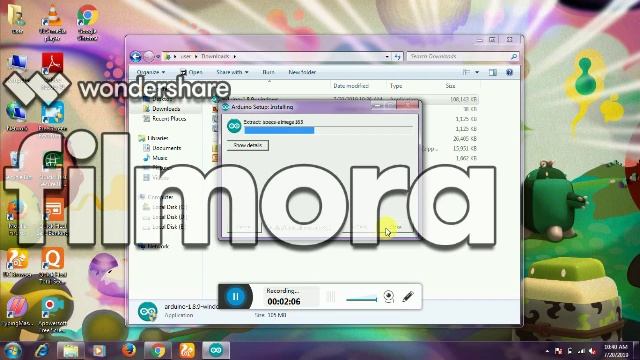
Task: Switch to Arduino Setup on the taskbar
Action: point(216,351)
